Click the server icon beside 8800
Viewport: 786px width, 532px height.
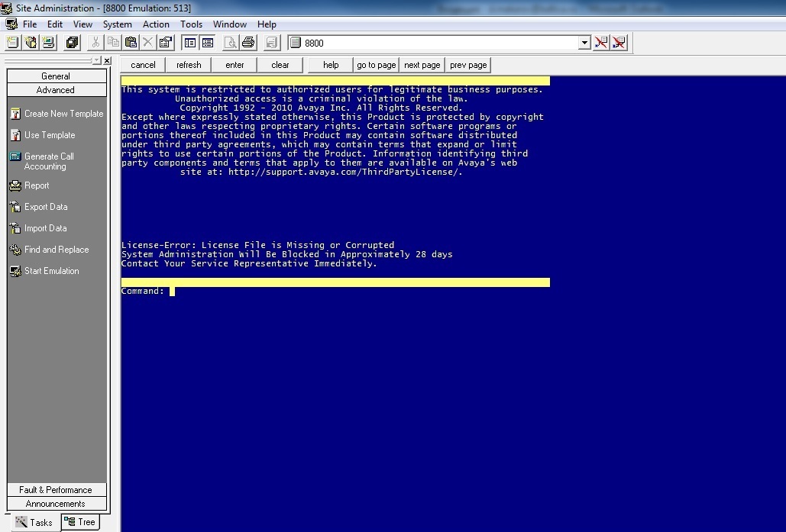point(296,43)
